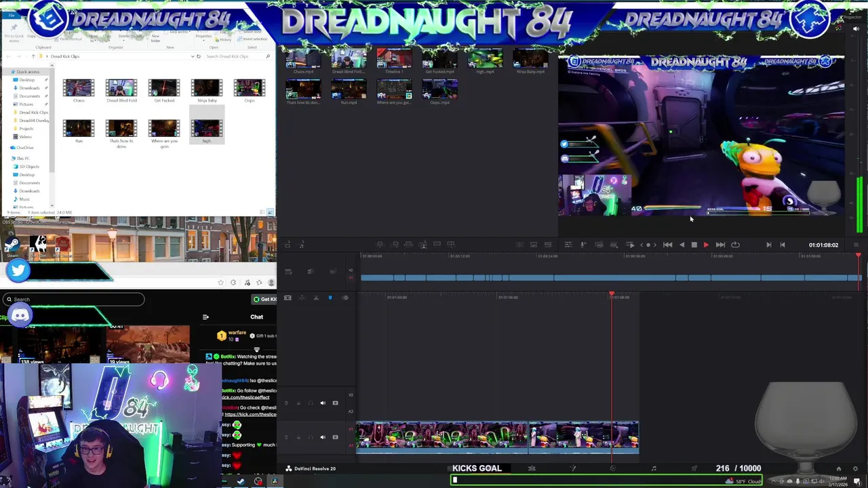Open the Edit page icon in Resolve's bottom bar

point(532,468)
